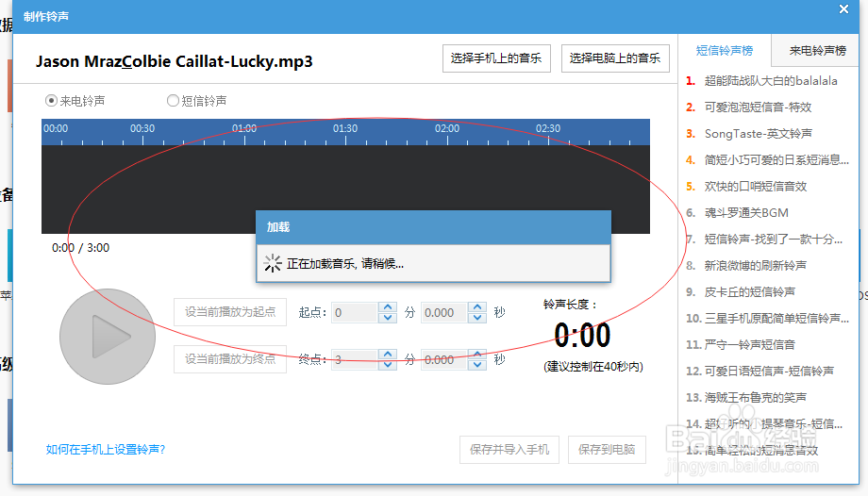Select ringtone 新浪微博的刷新铃声
Viewport: 868px width, 496px height.
(755, 266)
